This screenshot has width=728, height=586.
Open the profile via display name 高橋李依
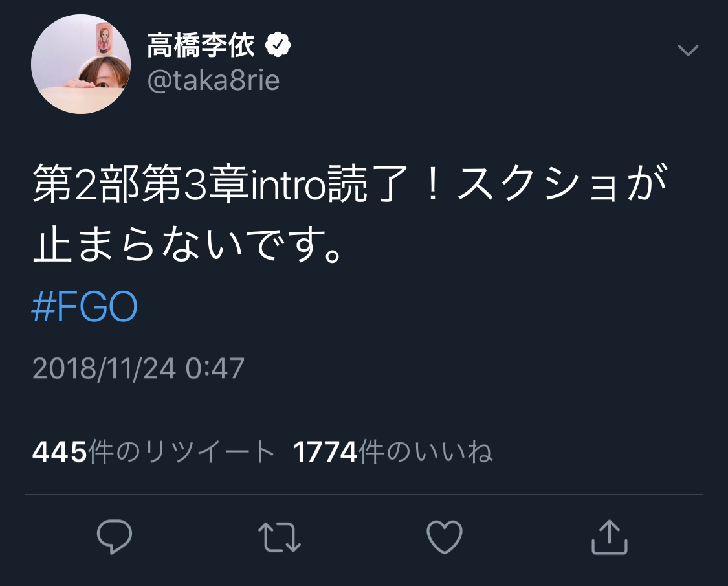[201, 47]
